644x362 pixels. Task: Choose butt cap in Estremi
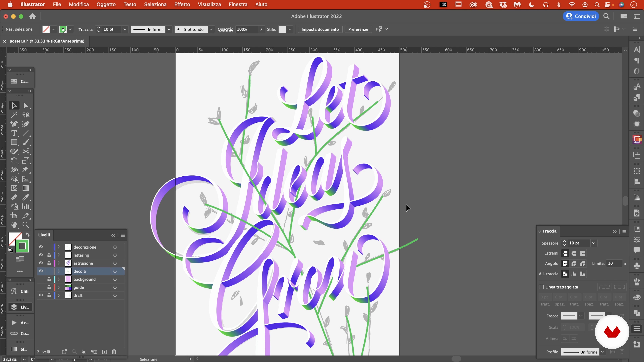click(x=565, y=253)
